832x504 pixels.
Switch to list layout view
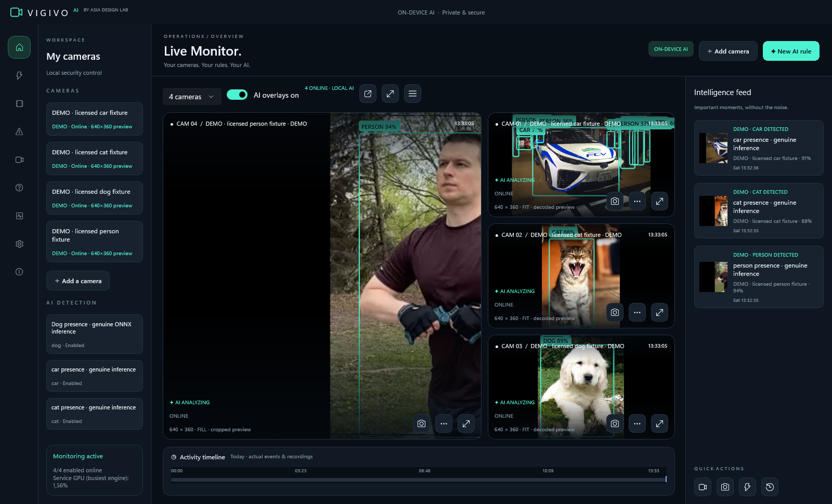tap(412, 94)
